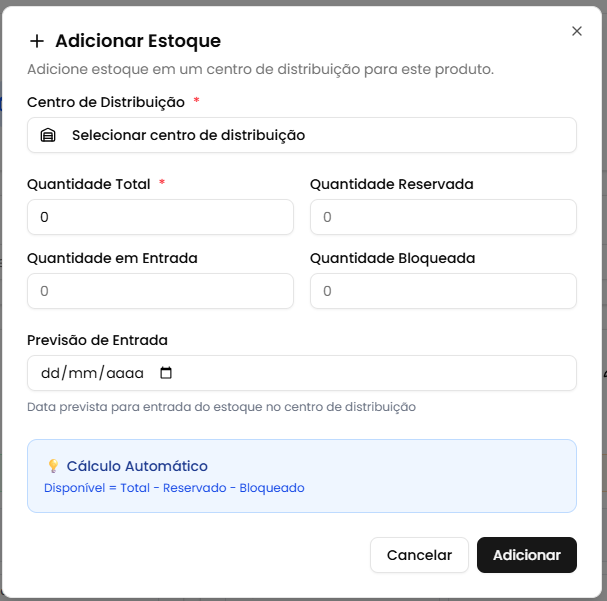Screen dimensions: 607x601
Task: Select the aaaa year segment of date
Action: 125,373
